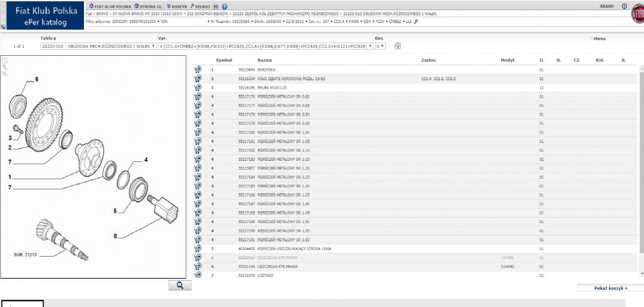Click BRAVO in the breadcrumb
Screen dimensions: 644x307
[102, 14]
